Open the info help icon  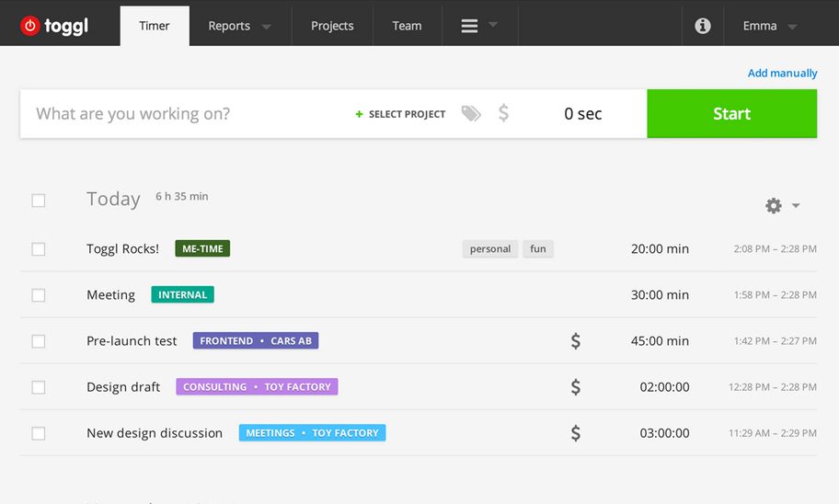click(703, 26)
